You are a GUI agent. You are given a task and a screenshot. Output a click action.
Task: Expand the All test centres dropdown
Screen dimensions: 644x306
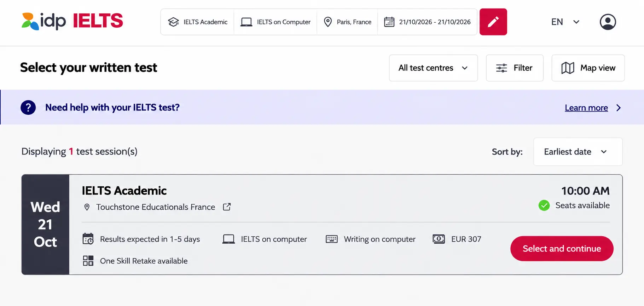(x=433, y=68)
